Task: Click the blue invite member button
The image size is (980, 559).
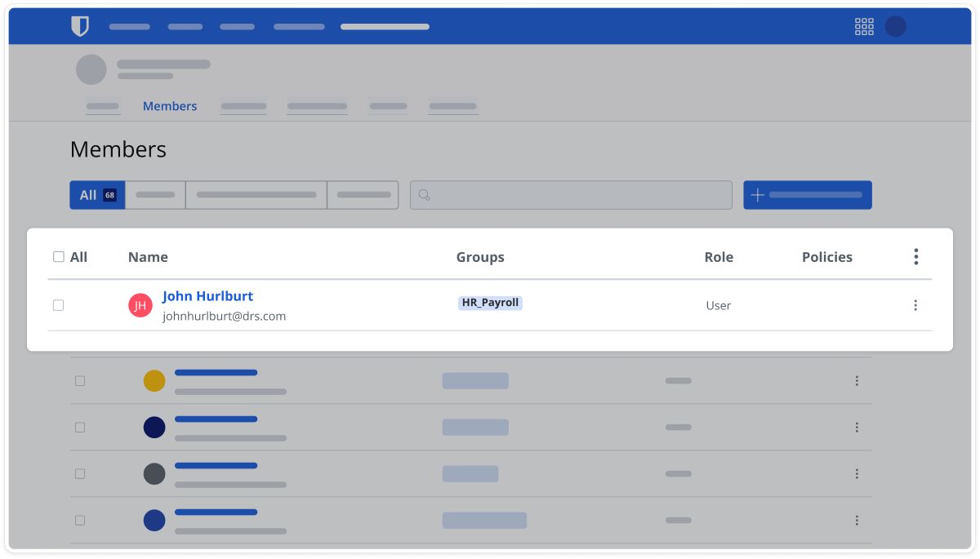Action: tap(808, 195)
